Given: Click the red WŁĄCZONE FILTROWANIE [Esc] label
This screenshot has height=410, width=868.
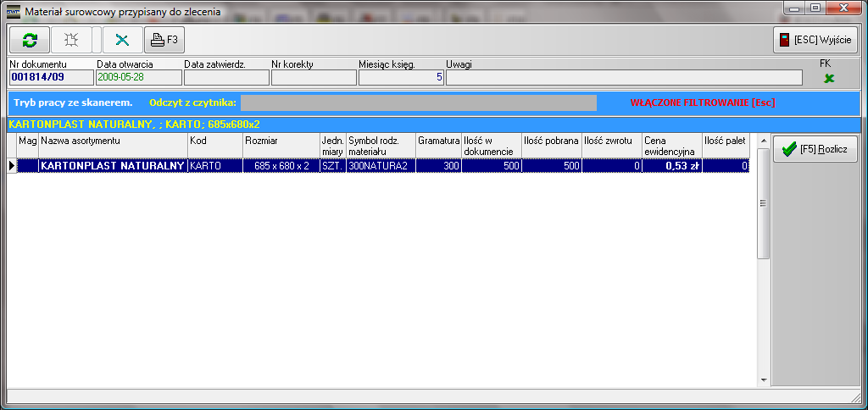Looking at the screenshot, I should tap(703, 103).
